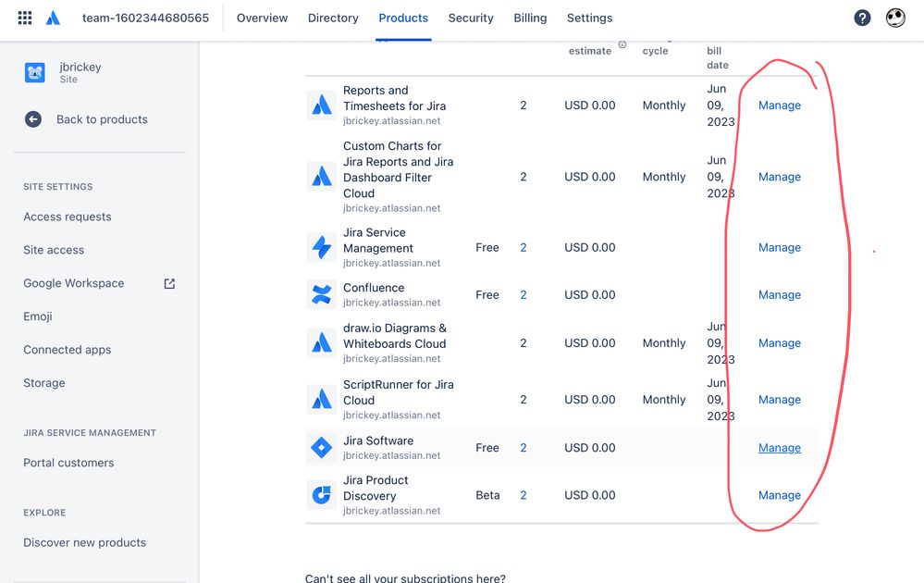
Task: Manage Custom Charts for Jira Reports
Action: tap(779, 177)
